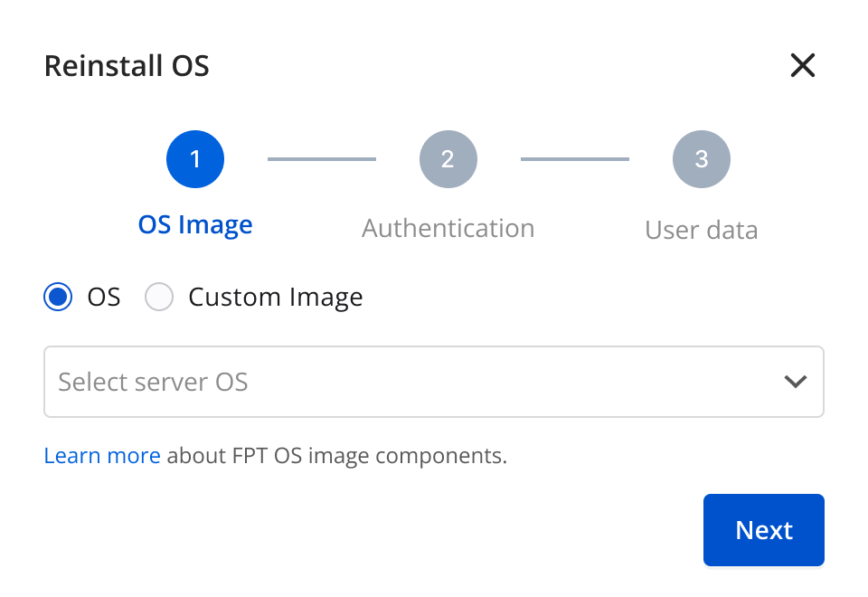
Task: Open the Select server OS dropdown
Action: (x=433, y=382)
